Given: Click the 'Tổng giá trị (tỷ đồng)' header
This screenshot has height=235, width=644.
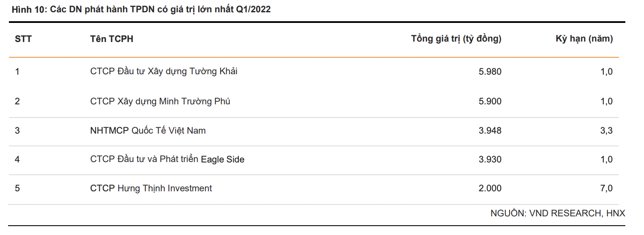Looking at the screenshot, I should coord(456,39).
